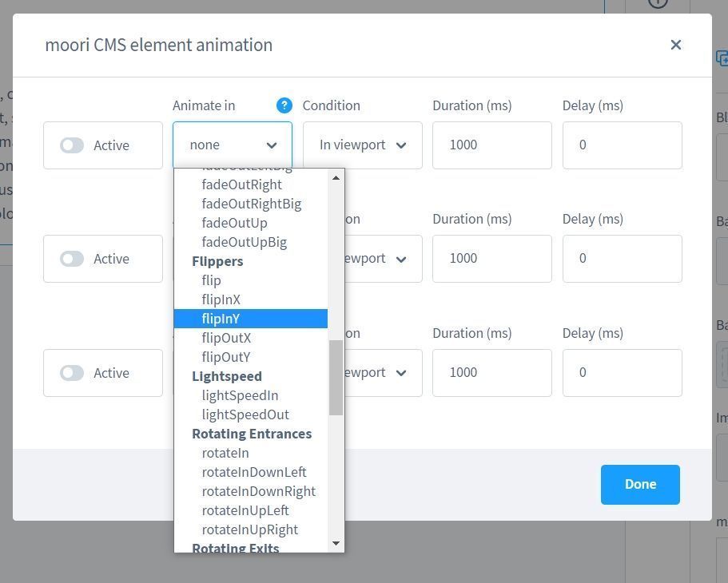Focus the first Duration (ms) field
The image size is (728, 583).
[x=491, y=145]
